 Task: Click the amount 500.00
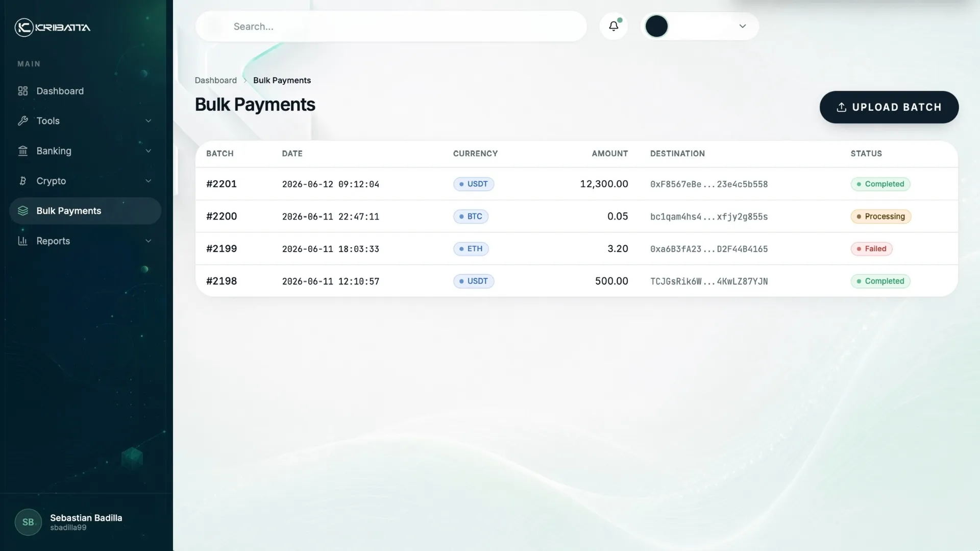[611, 281]
